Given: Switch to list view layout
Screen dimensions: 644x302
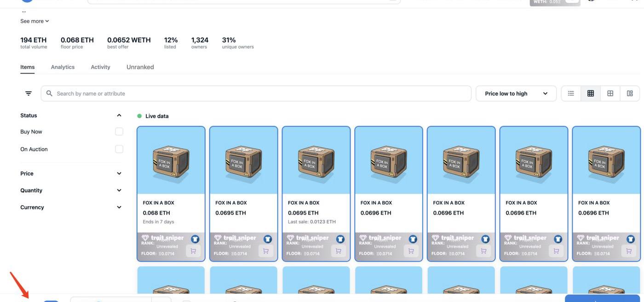Looking at the screenshot, I should click(x=571, y=93).
